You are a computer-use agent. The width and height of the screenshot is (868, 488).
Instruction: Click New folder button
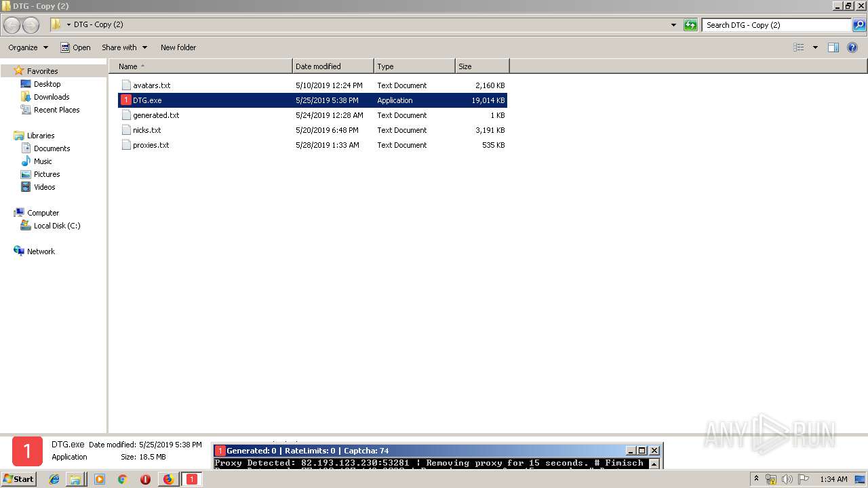click(178, 47)
